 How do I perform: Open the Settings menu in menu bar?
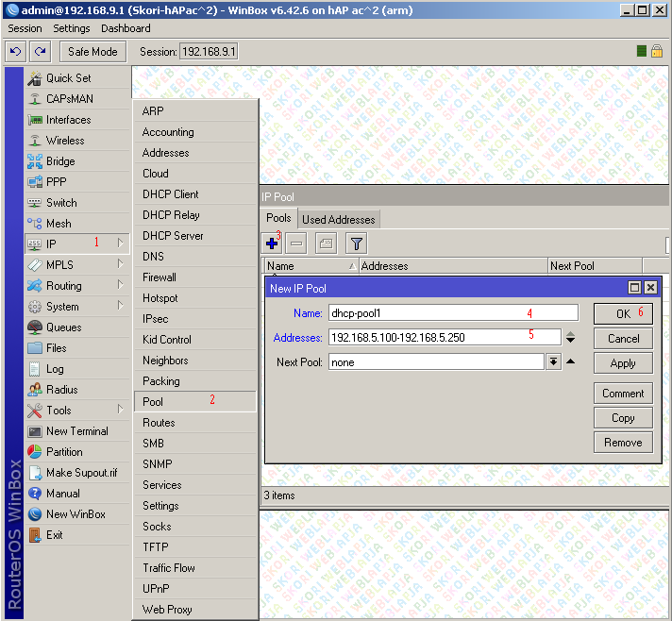(72, 29)
